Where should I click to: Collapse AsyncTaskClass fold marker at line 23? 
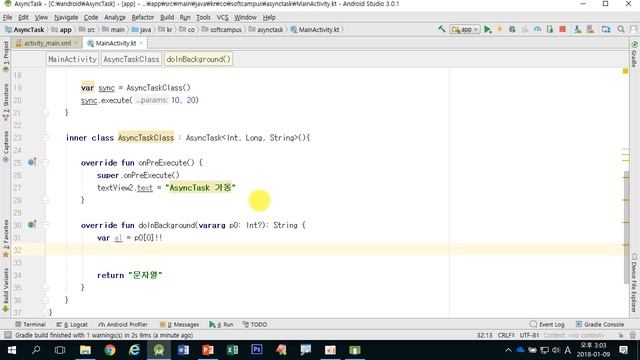click(45, 138)
